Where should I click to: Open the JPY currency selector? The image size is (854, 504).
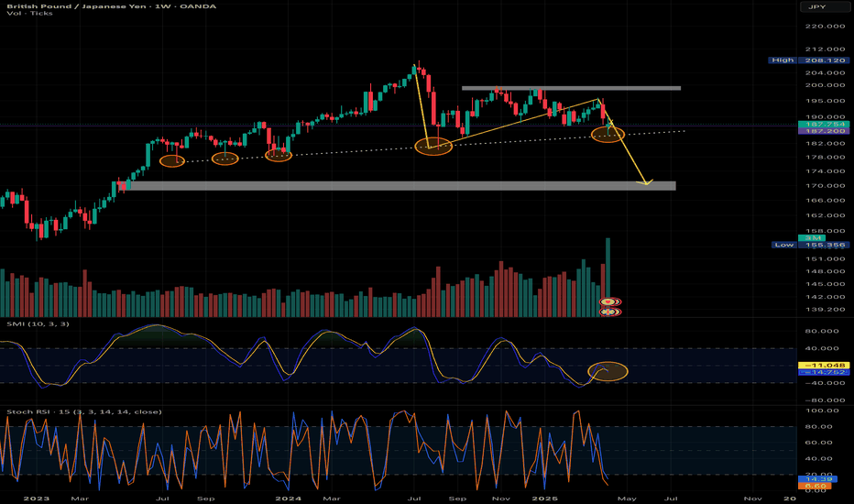[x=825, y=6]
